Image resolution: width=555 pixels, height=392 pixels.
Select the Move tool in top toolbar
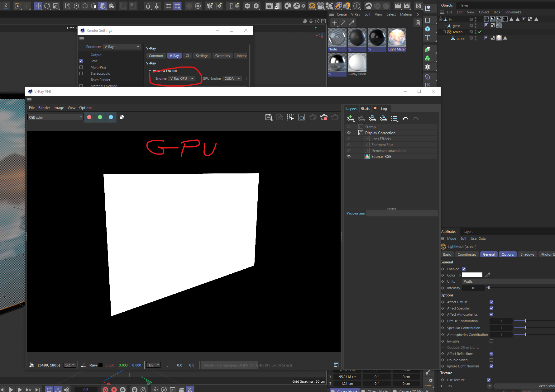pyautogui.click(x=38, y=6)
